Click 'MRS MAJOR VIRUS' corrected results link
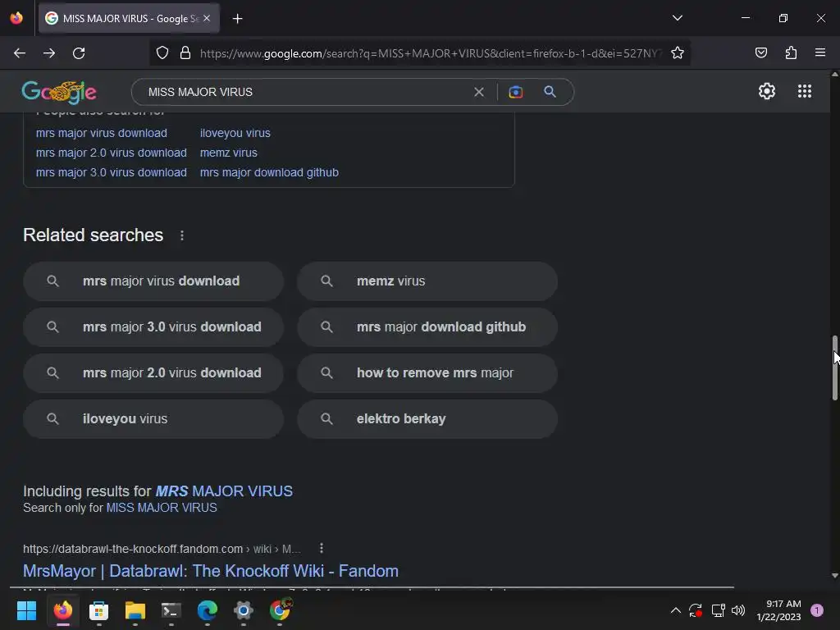The width and height of the screenshot is (840, 630). [224, 491]
